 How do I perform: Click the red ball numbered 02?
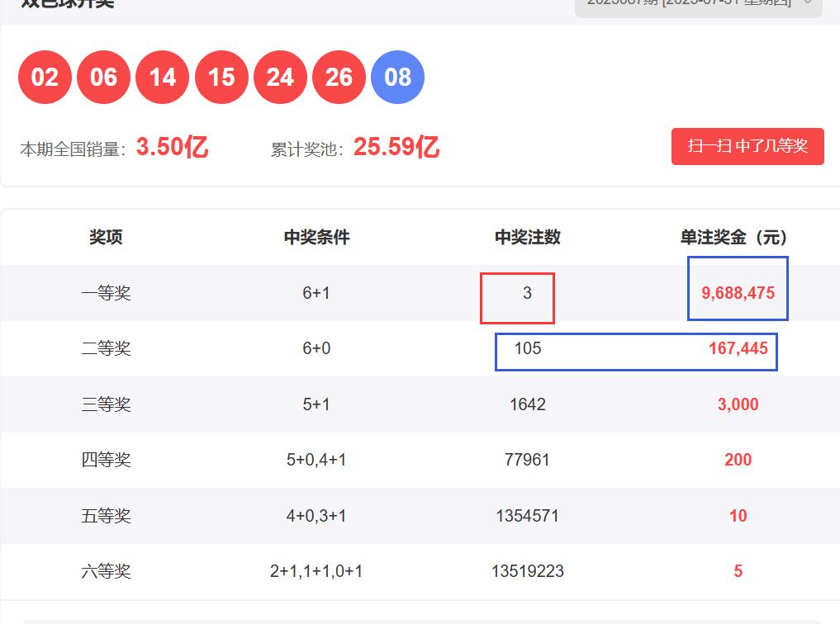tap(45, 78)
